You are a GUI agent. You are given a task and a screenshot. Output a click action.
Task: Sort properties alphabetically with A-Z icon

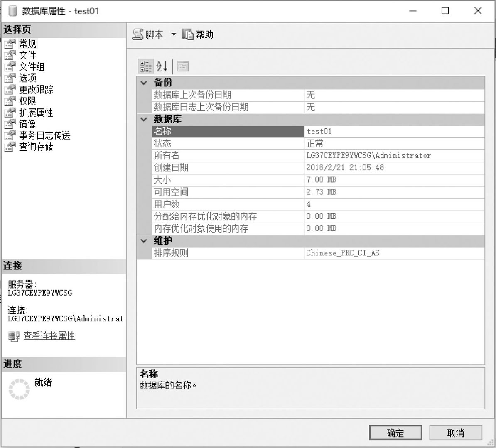point(162,66)
